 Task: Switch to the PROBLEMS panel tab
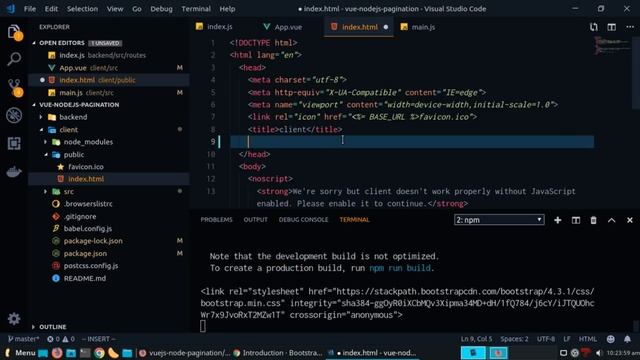click(x=216, y=220)
